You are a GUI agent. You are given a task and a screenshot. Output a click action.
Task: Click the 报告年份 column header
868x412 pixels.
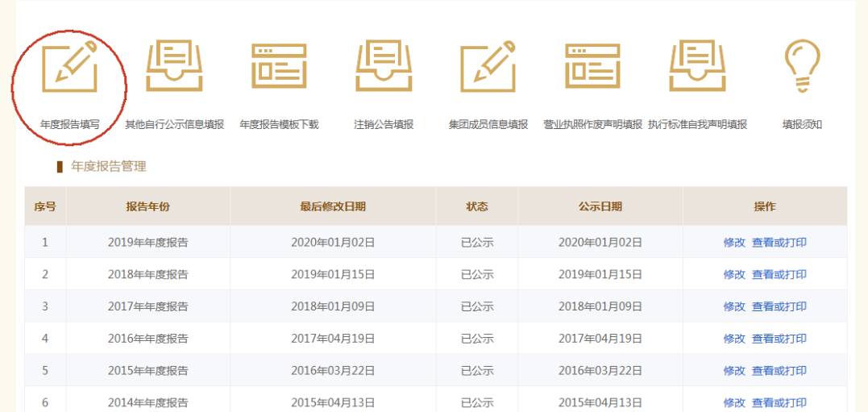147,206
